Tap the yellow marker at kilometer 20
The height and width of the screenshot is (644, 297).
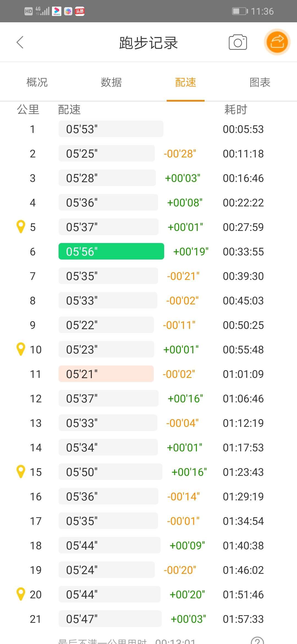pos(21,594)
